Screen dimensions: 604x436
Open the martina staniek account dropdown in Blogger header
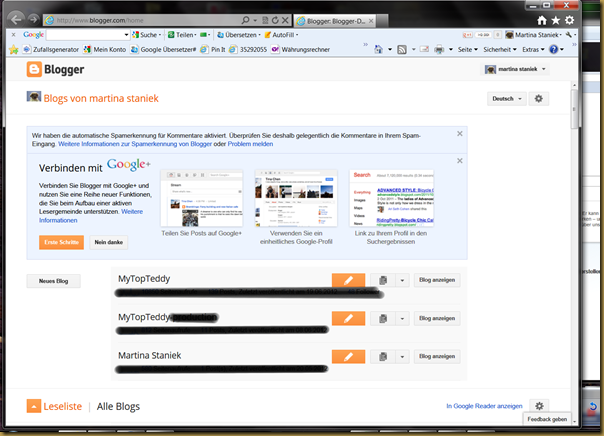(516, 69)
